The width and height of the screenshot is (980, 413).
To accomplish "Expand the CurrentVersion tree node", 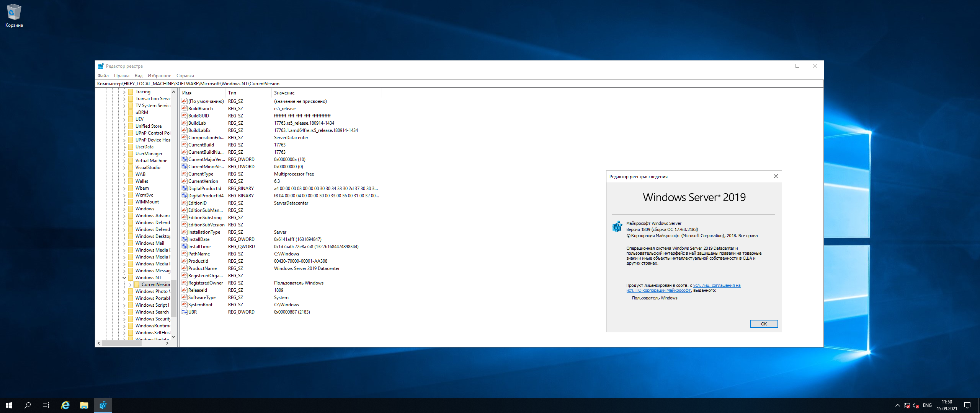I will coord(130,285).
